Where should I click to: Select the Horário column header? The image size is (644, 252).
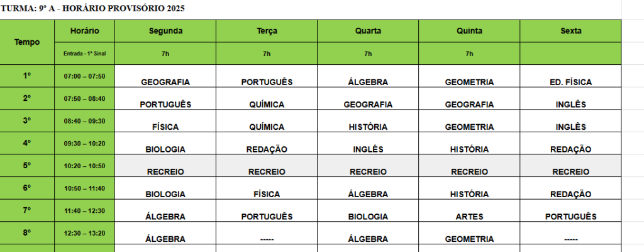pos(85,31)
